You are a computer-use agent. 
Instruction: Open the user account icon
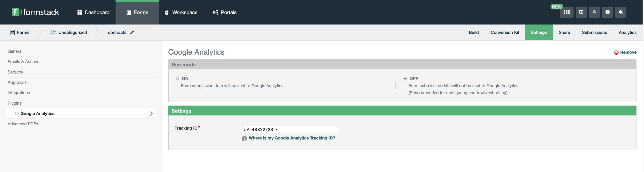point(594,12)
